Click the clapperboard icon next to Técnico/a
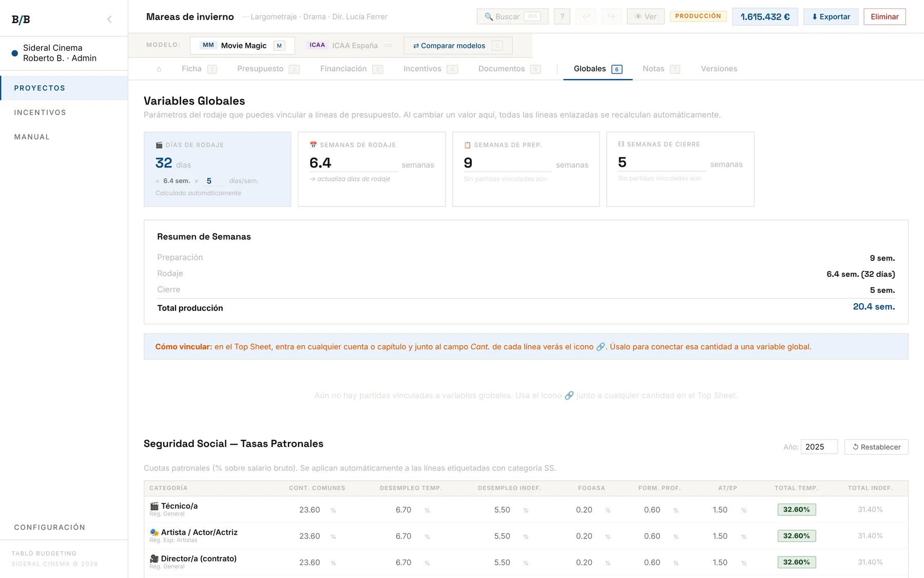The height and width of the screenshot is (578, 924). point(154,506)
